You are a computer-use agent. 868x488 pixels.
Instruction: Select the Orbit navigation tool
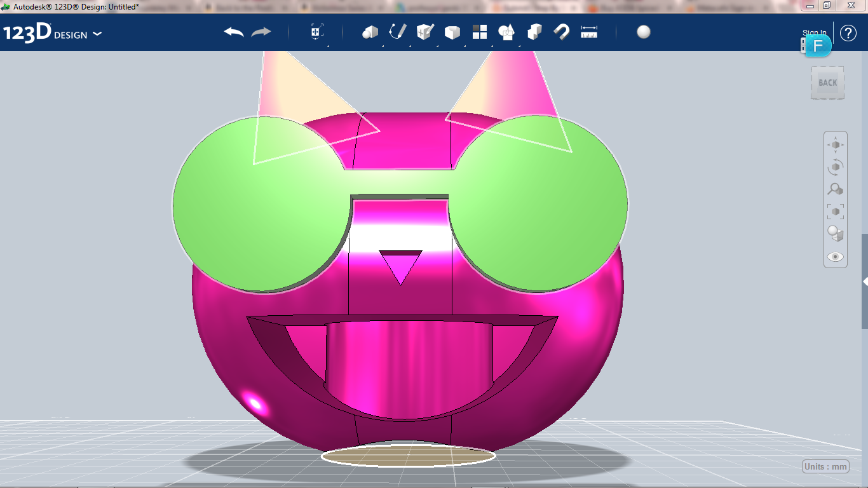836,167
